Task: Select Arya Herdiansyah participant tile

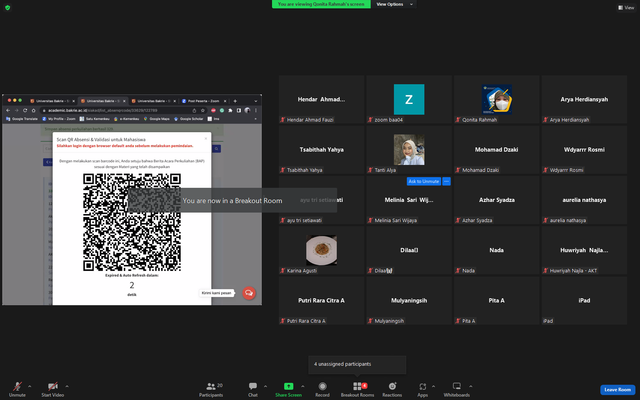Action: click(x=584, y=99)
